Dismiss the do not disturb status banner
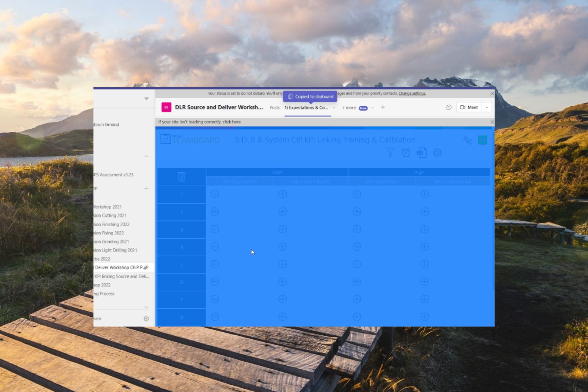The height and width of the screenshot is (392, 588). tap(492, 93)
